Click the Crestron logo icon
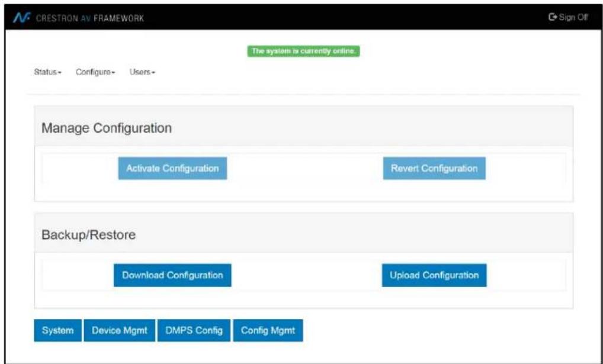 tap(21, 18)
